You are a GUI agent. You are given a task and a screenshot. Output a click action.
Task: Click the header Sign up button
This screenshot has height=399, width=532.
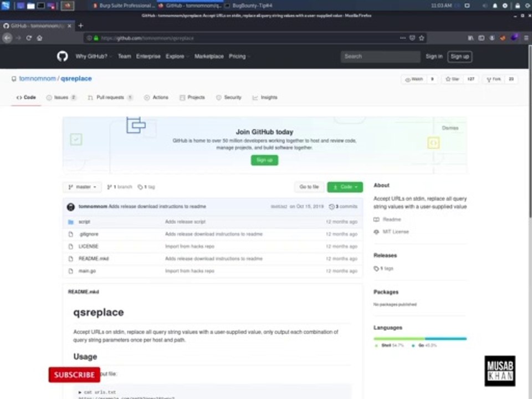pyautogui.click(x=460, y=57)
